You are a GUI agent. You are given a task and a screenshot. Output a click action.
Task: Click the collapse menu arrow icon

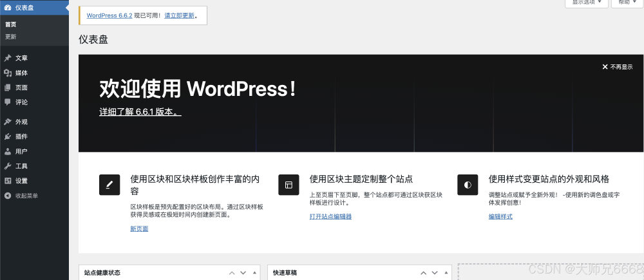(7, 196)
